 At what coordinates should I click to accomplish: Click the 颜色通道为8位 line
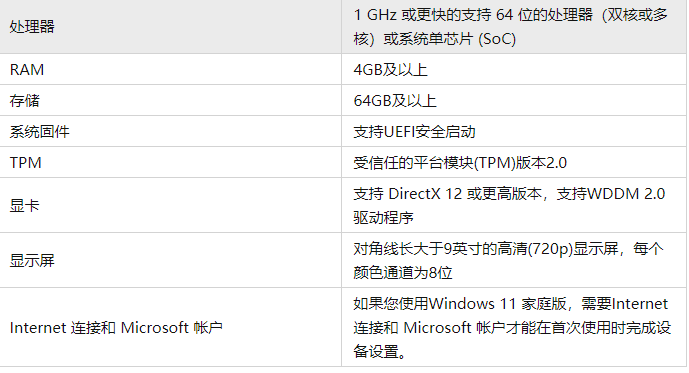click(403, 272)
